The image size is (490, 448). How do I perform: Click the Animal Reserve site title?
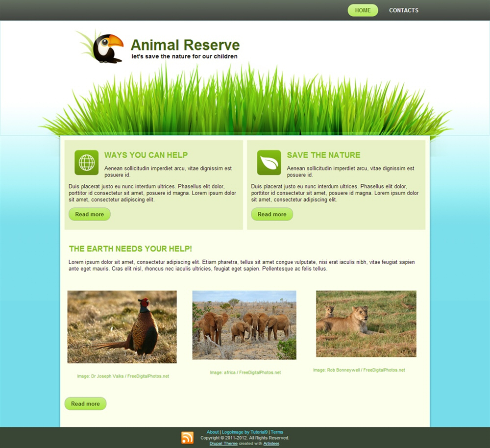click(185, 45)
